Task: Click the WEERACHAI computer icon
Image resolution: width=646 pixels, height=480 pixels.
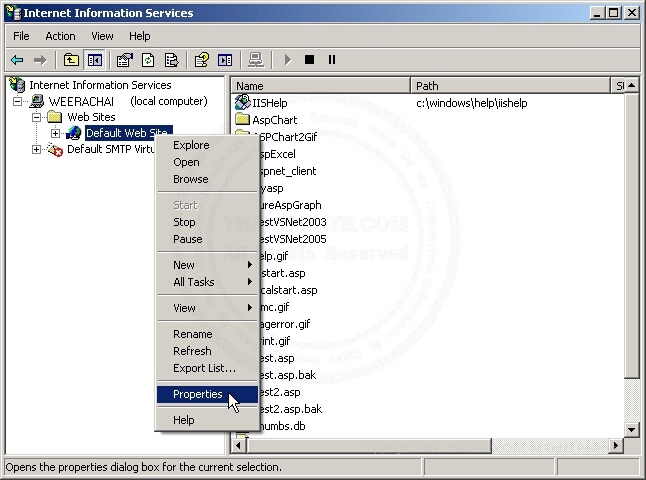Action: tap(37, 101)
